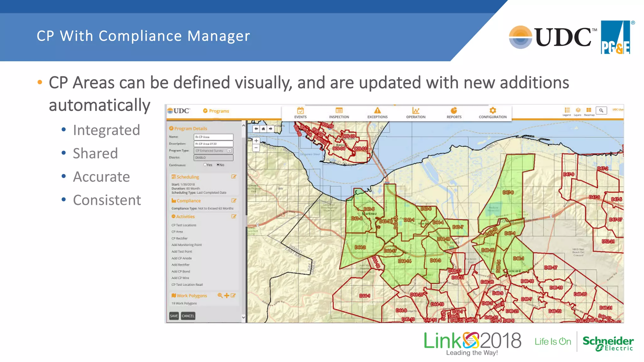Click the panel scrollbar up arrow
Image resolution: width=644 pixels, height=362 pixels.
pyautogui.click(x=243, y=125)
